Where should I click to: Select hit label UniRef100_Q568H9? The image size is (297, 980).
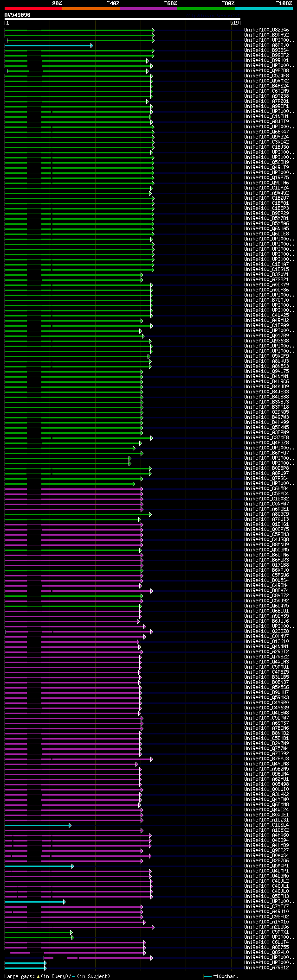click(x=266, y=163)
